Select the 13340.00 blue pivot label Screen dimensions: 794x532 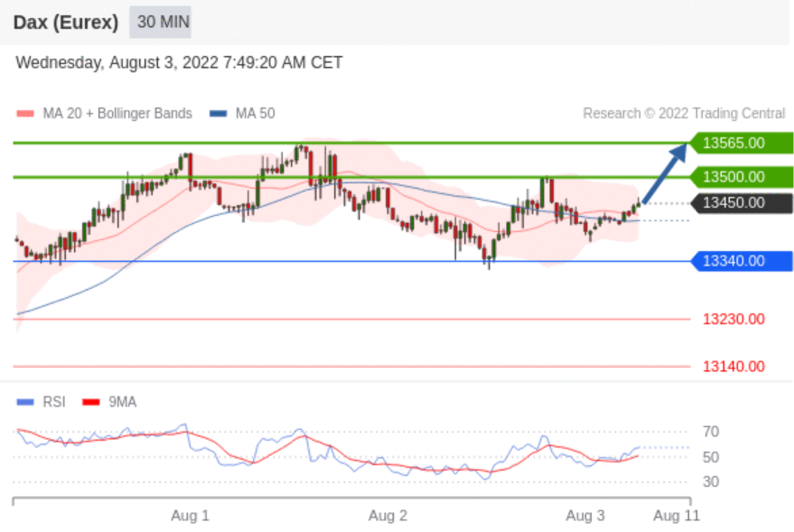pos(742,261)
